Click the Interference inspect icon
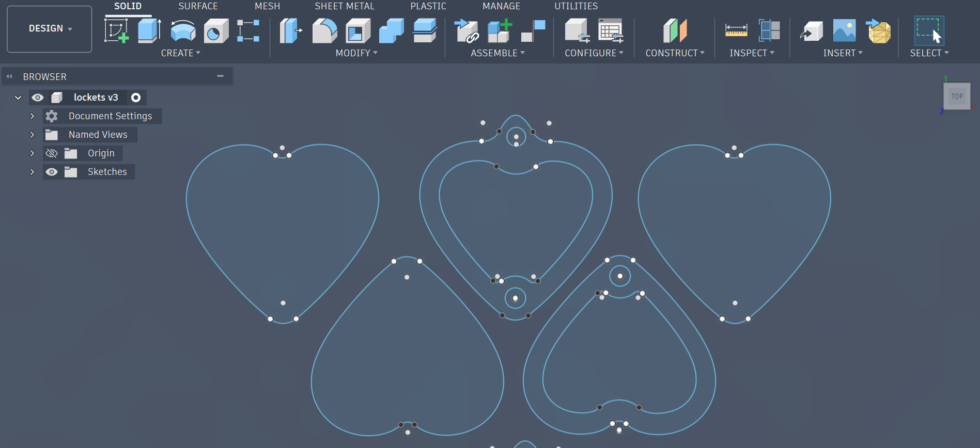This screenshot has height=448, width=980. pos(769,31)
